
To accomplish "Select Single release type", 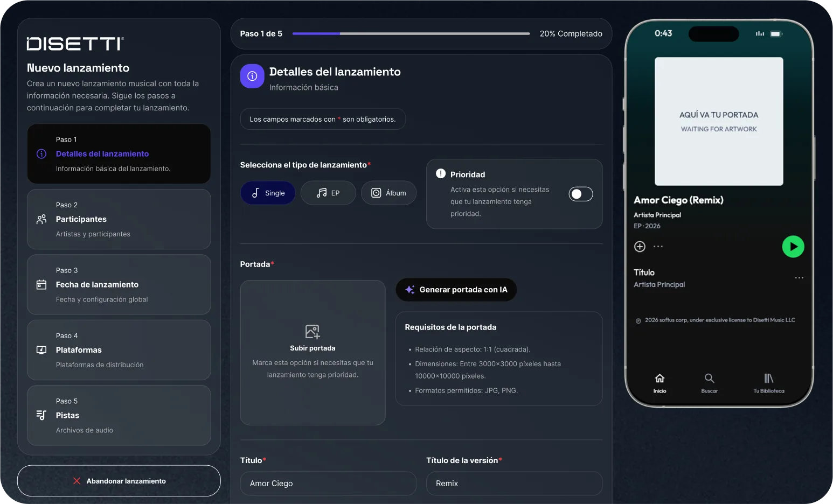I will coord(268,193).
